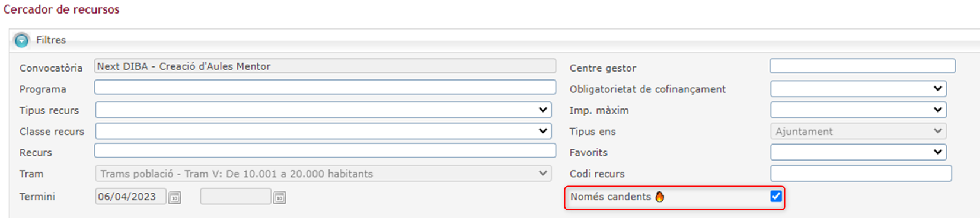Click the disabled Tipus ens Ajuntament dropdown
The image size is (980, 218).
tap(858, 131)
